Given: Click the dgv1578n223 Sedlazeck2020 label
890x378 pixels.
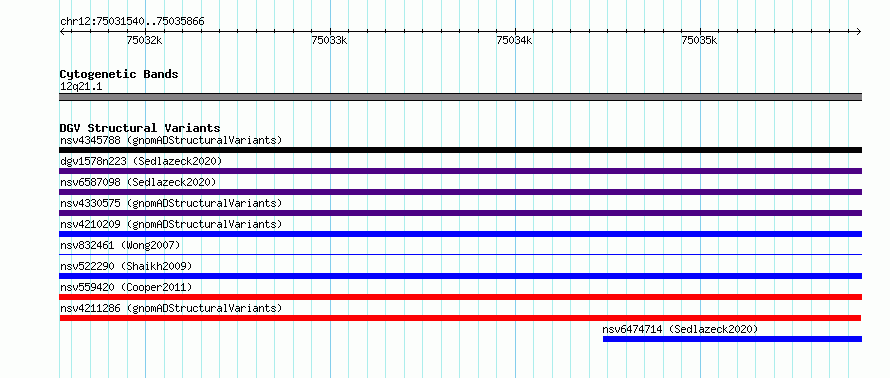Looking at the screenshot, I should click(x=141, y=161).
